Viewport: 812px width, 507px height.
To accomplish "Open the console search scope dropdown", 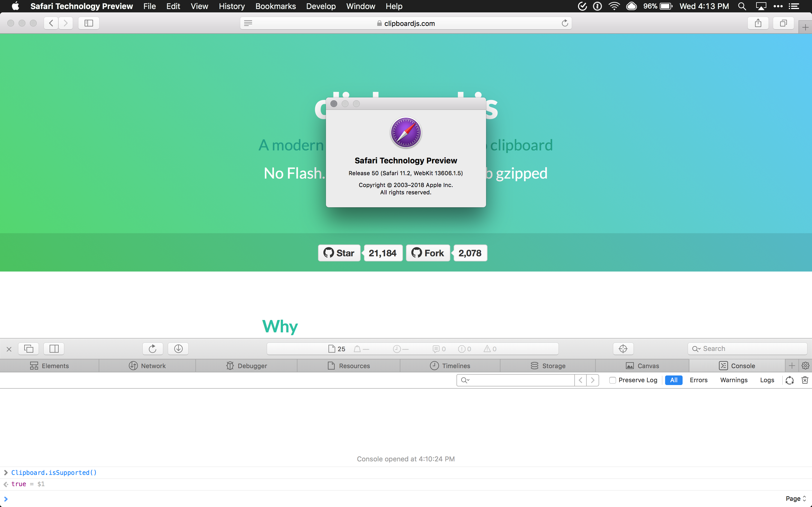I will pos(465,380).
